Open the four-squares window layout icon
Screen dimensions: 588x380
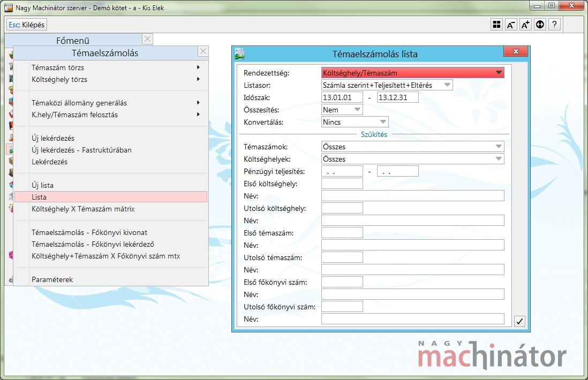click(x=496, y=25)
